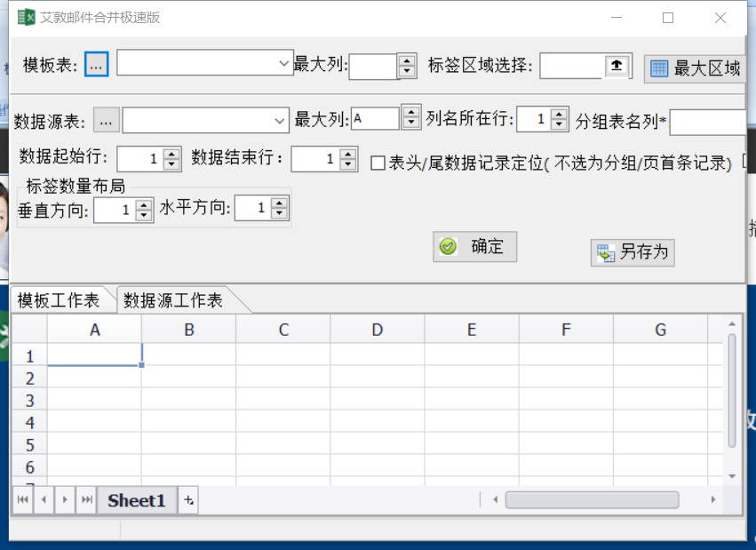Expand the 数据源表 combo box dropdown
Image resolution: width=756 pixels, height=550 pixels.
pos(280,121)
